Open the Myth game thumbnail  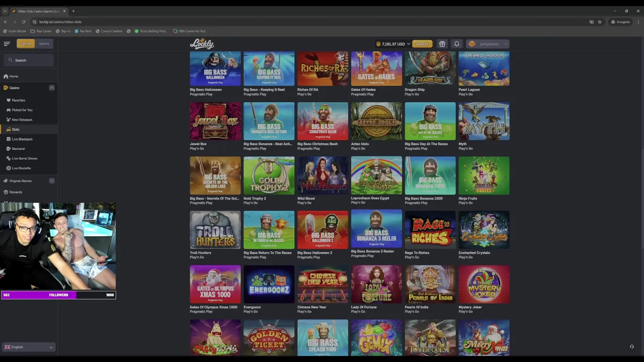[x=484, y=121]
